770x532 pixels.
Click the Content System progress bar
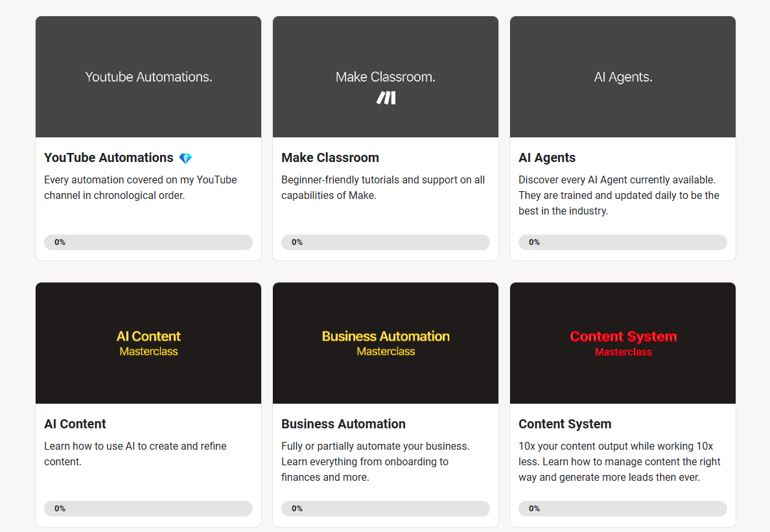(x=623, y=509)
